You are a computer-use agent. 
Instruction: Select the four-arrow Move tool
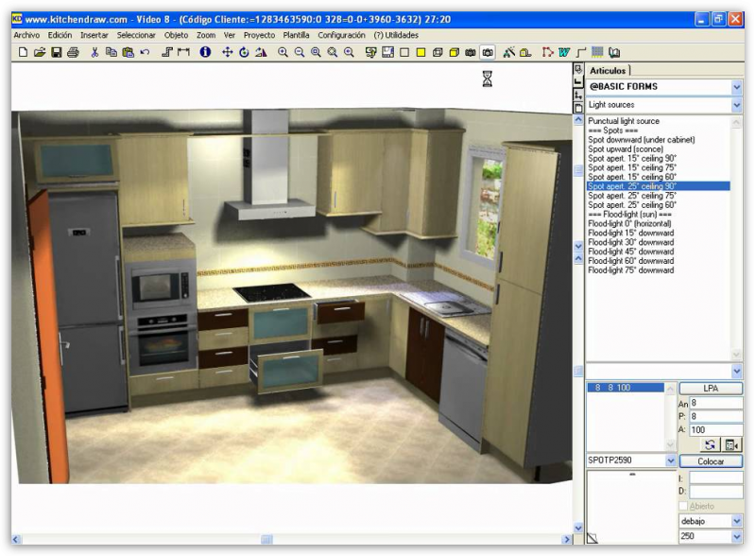228,53
